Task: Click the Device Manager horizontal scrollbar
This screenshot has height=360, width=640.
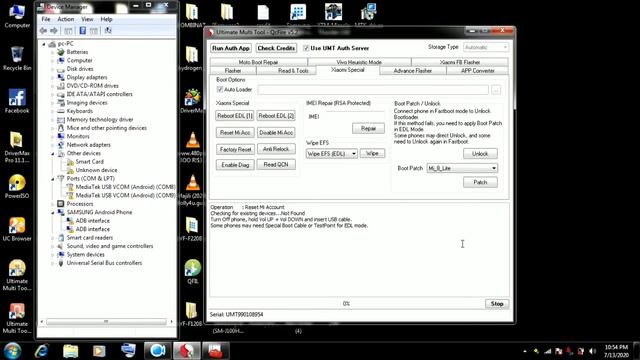Action: 106,322
